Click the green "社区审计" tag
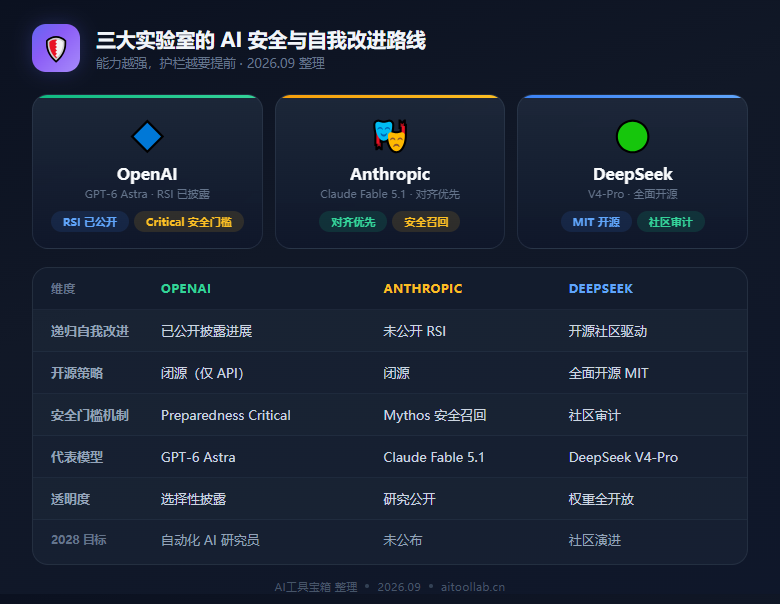Image resolution: width=780 pixels, height=604 pixels. tap(671, 222)
